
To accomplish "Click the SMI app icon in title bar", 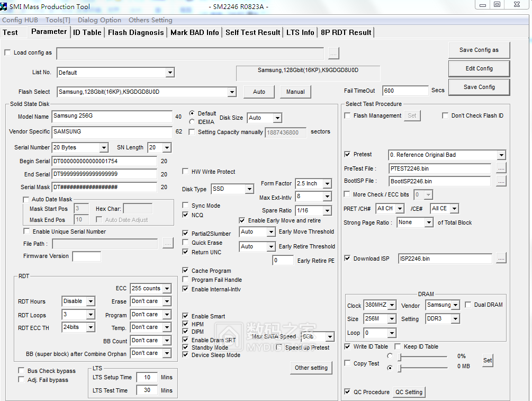I will [4, 6].
